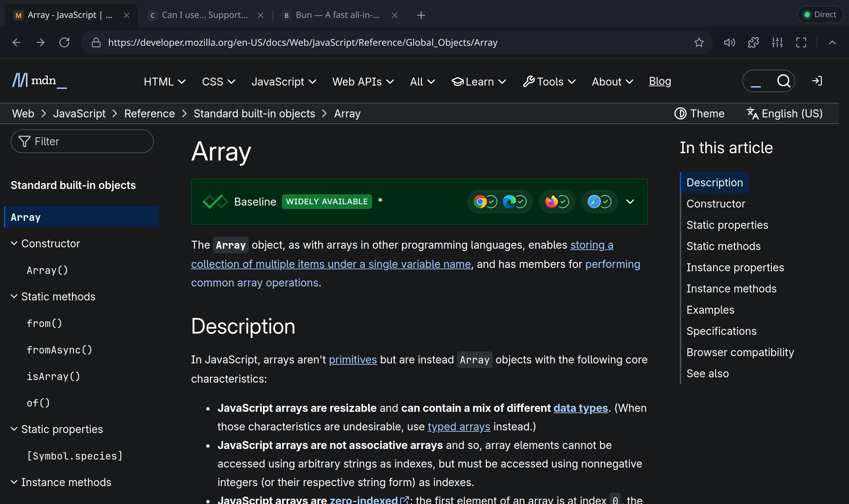
Task: Click the Direct connection status indicator
Action: (820, 15)
